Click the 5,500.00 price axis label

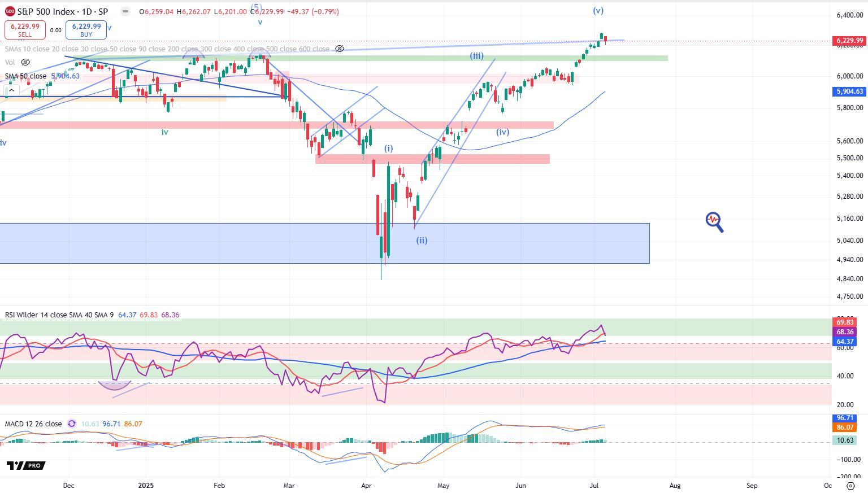850,158
